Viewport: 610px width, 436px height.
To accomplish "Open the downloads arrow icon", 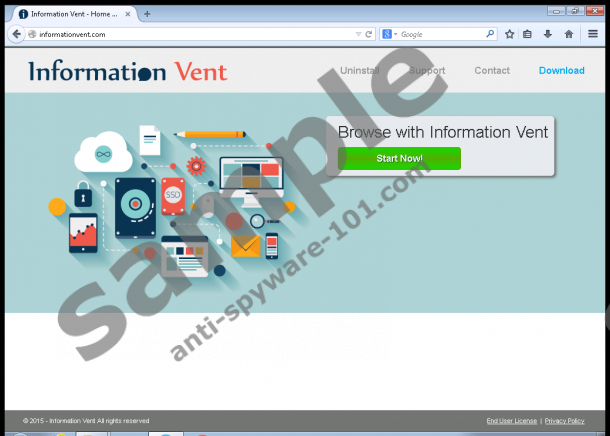I will 547,34.
